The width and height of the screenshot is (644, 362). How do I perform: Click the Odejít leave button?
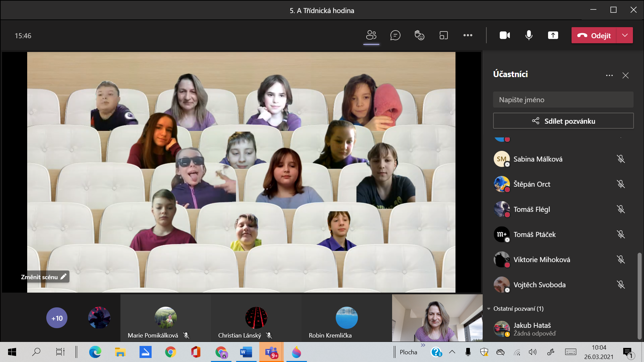pos(594,35)
